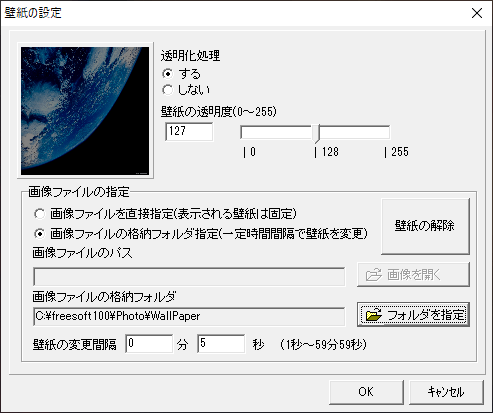This screenshot has height=413, width=493.
Task: Click the open-folder icon on 画像を開く button
Action: (x=374, y=275)
